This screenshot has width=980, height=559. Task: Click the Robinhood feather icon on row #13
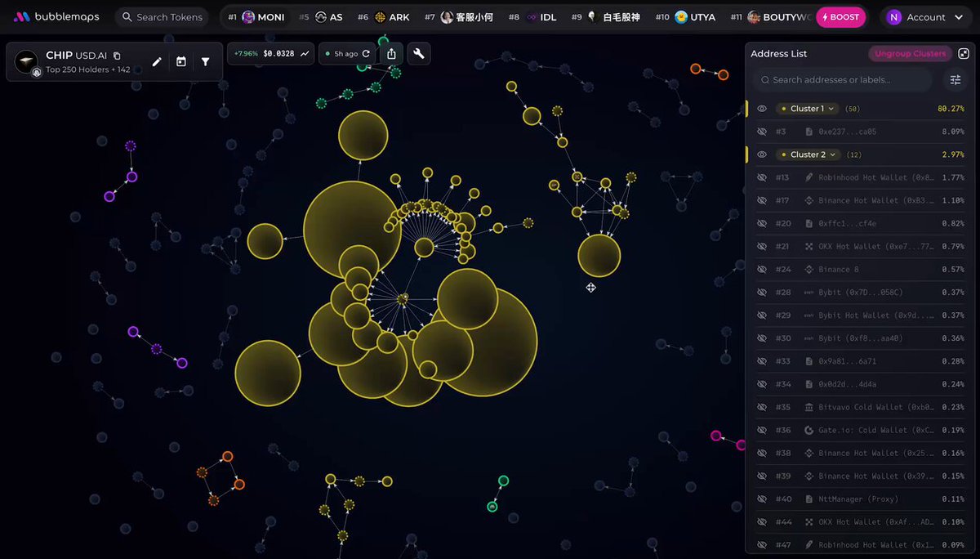pos(808,177)
